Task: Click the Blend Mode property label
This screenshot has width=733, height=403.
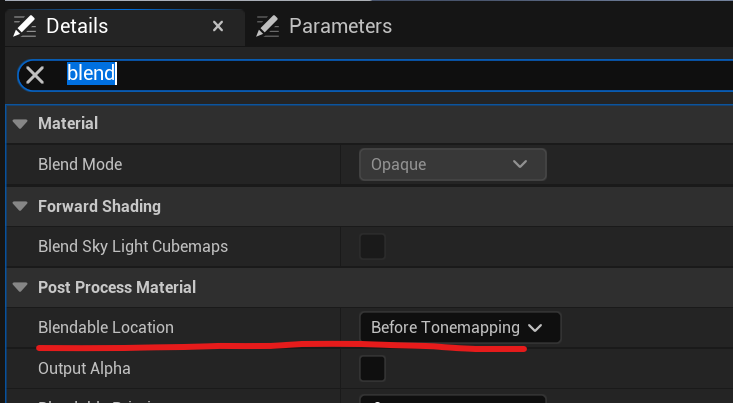Action: [80, 164]
